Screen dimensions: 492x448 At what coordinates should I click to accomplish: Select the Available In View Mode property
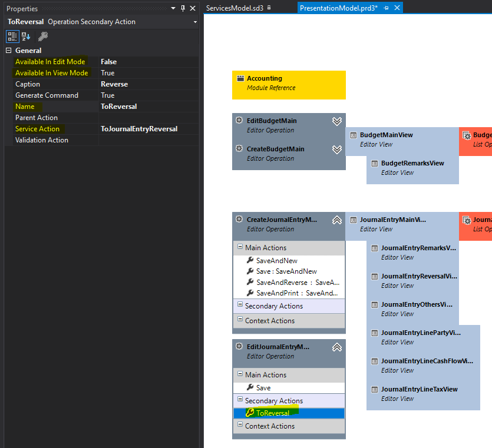52,73
